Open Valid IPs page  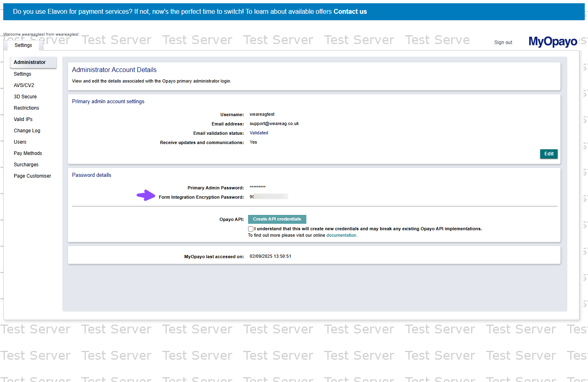[x=23, y=119]
